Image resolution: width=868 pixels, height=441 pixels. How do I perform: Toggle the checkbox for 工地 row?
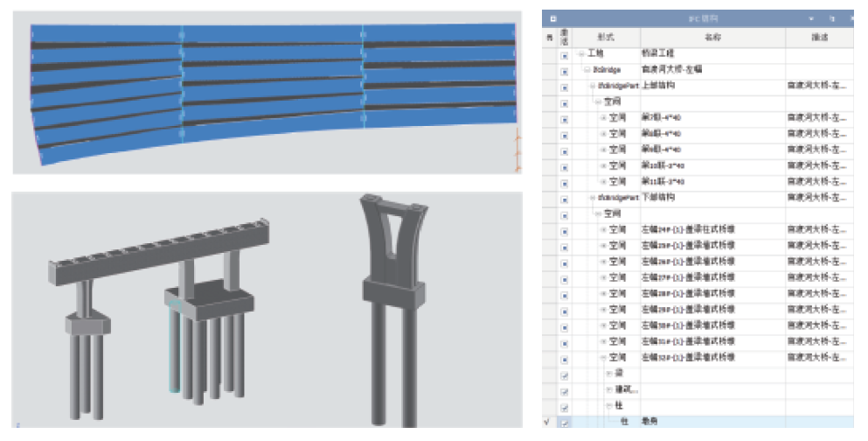click(x=565, y=54)
